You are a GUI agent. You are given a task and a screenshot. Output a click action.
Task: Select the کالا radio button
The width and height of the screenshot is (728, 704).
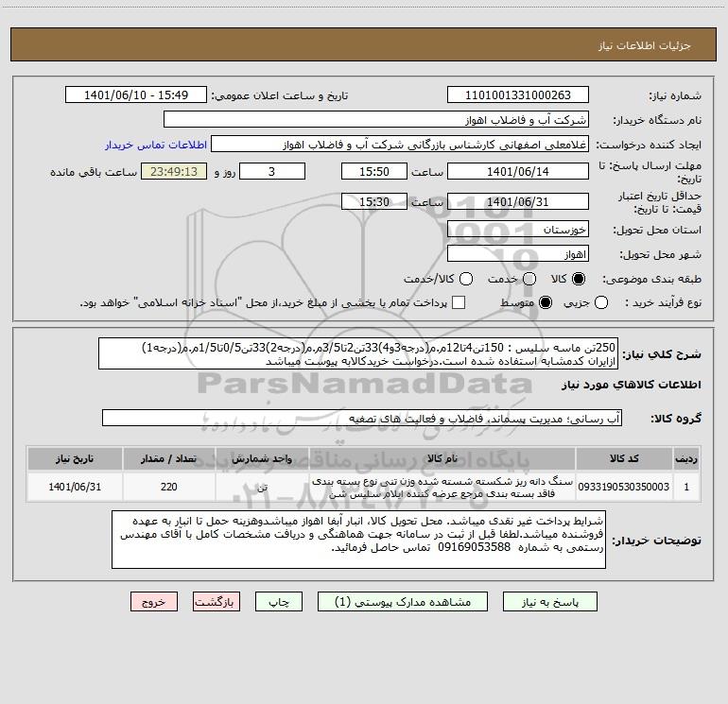[579, 279]
